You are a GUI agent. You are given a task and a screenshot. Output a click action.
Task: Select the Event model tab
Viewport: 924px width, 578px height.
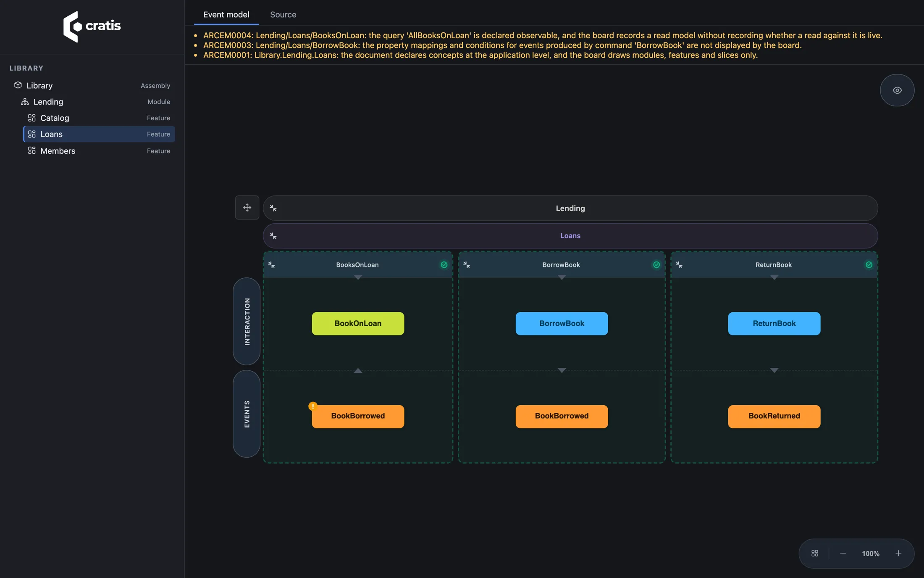226,15
